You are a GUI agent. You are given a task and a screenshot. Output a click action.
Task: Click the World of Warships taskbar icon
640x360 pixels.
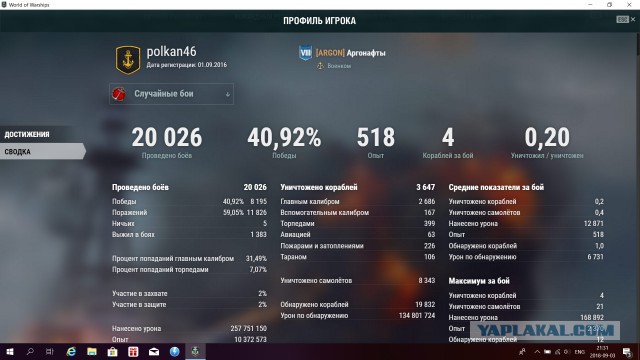click(195, 351)
